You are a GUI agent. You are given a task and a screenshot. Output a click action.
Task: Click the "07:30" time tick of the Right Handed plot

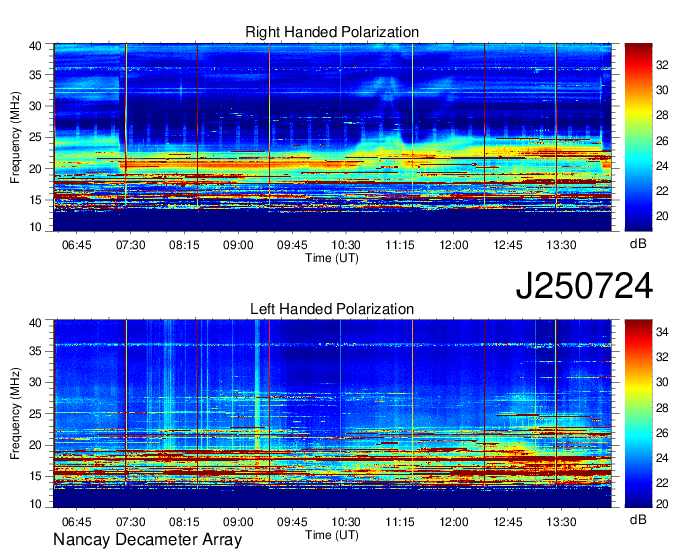coord(131,245)
